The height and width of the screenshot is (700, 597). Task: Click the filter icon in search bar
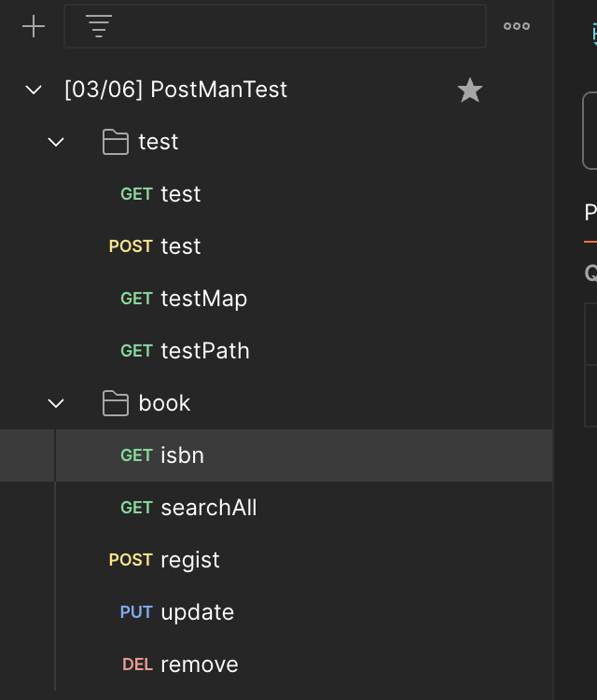click(x=98, y=26)
